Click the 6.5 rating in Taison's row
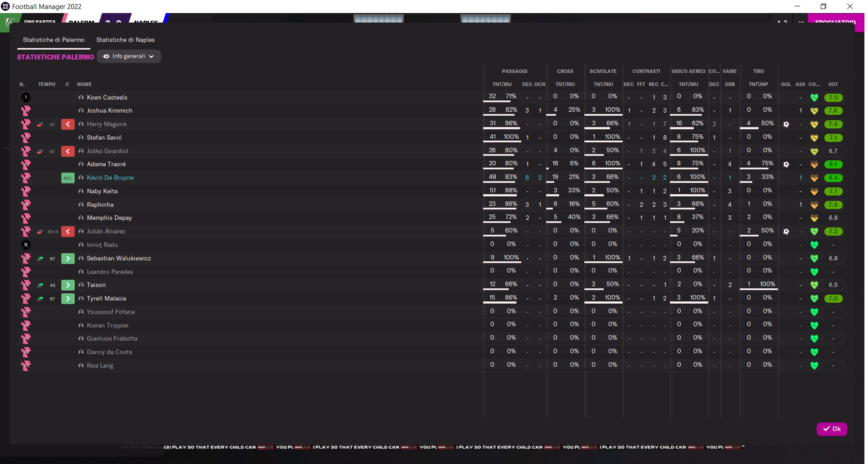This screenshot has width=868, height=464. pyautogui.click(x=833, y=285)
